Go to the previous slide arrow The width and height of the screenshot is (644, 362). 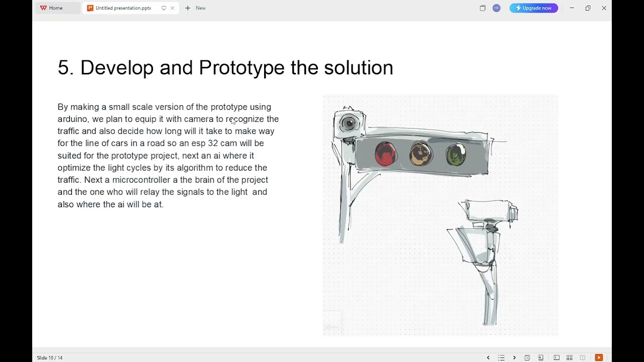pyautogui.click(x=488, y=358)
